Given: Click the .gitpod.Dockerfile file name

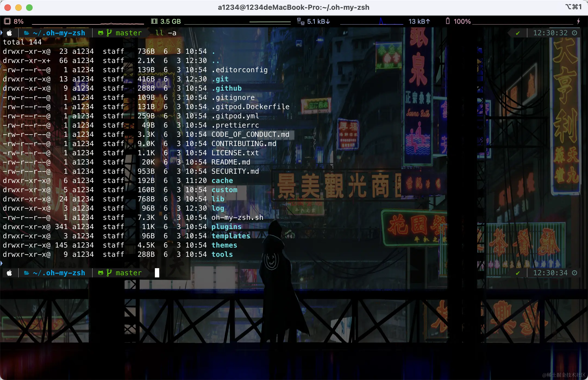Looking at the screenshot, I should click(x=251, y=107).
